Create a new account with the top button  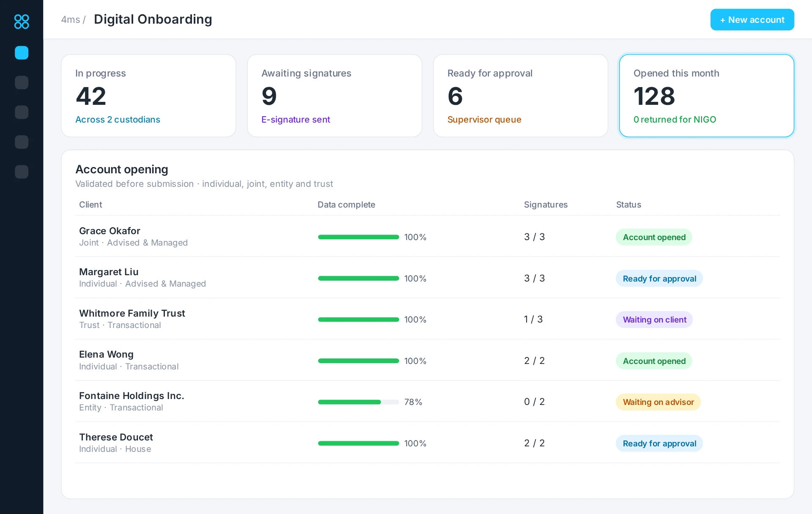coord(752,20)
